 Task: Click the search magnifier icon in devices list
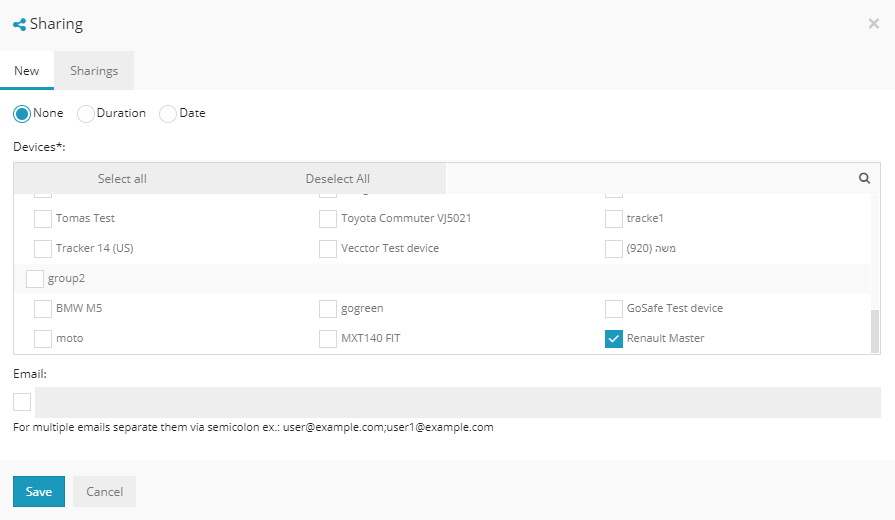point(864,178)
